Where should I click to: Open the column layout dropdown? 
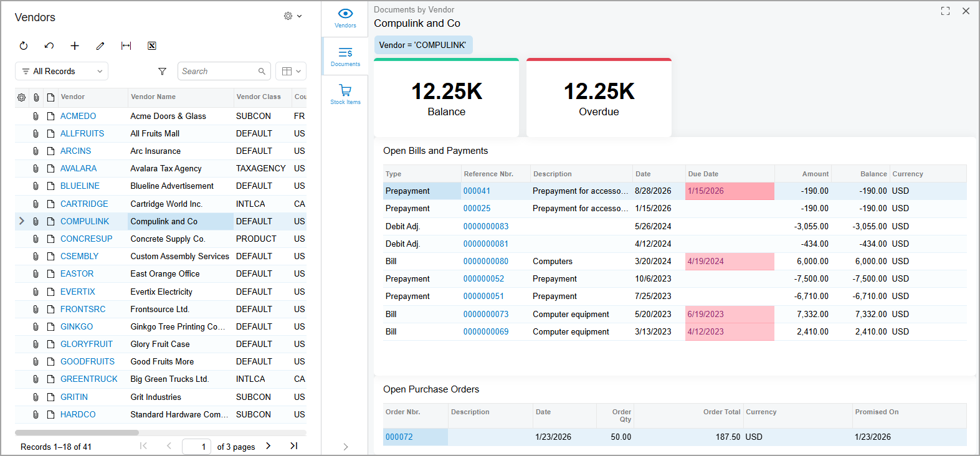[x=291, y=71]
